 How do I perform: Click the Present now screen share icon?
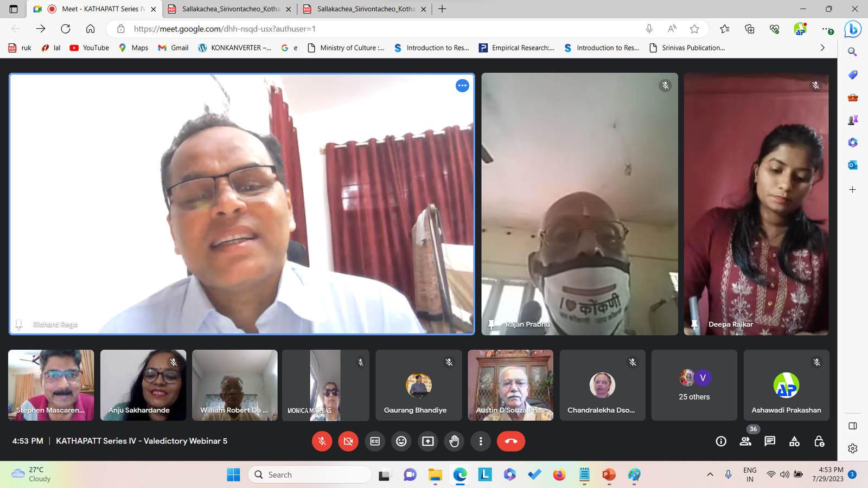click(428, 441)
